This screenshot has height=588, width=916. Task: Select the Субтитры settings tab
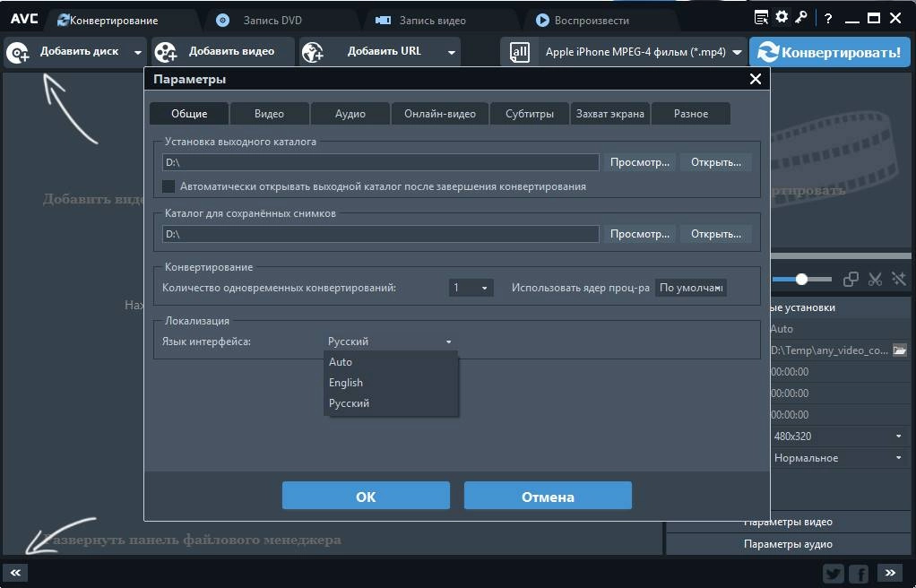point(530,114)
